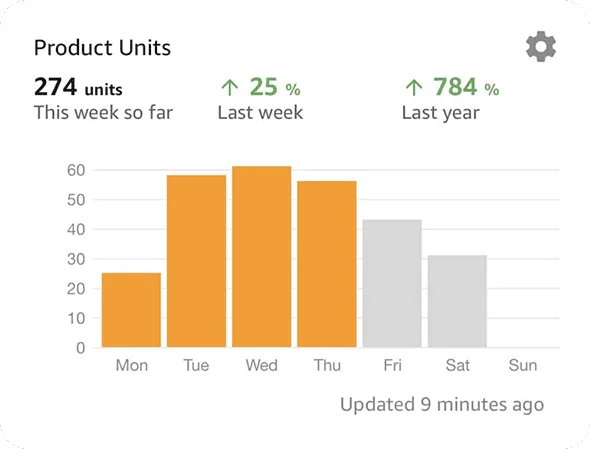Click the 784 % figure
590x449 pixels.
point(466,87)
